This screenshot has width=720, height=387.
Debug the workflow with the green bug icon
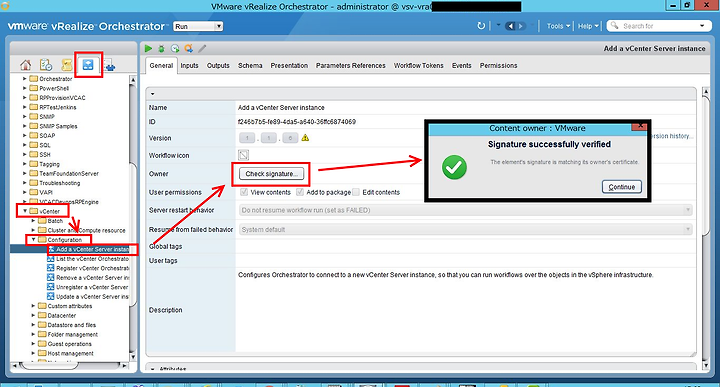162,49
